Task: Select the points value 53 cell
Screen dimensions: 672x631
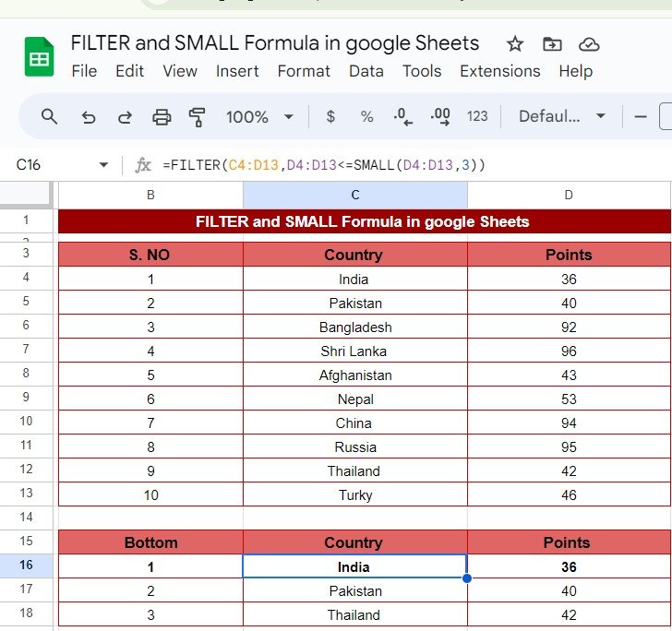Action: [569, 399]
